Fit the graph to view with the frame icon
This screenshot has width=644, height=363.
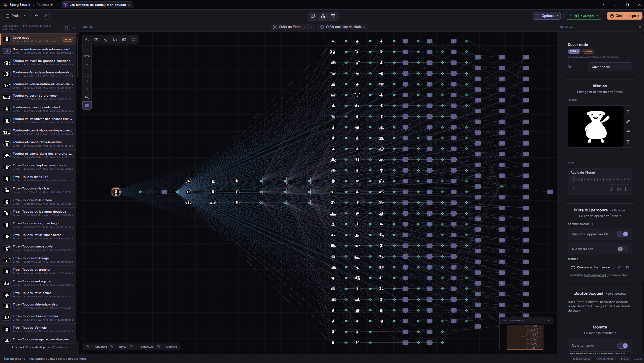click(87, 72)
